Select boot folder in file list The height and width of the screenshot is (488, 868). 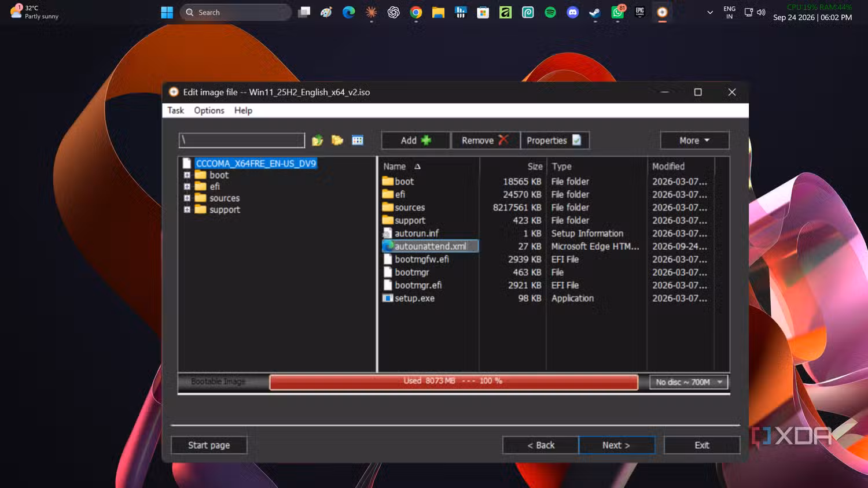pos(404,182)
